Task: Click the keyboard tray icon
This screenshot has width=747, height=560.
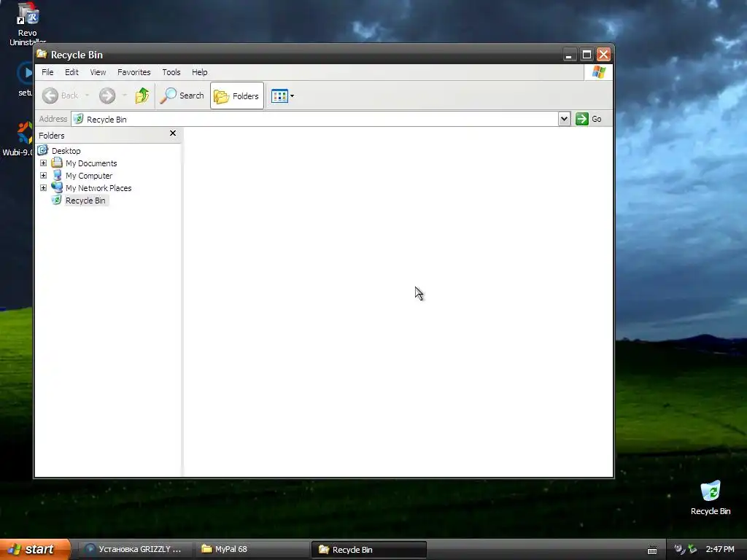Action: click(x=652, y=550)
